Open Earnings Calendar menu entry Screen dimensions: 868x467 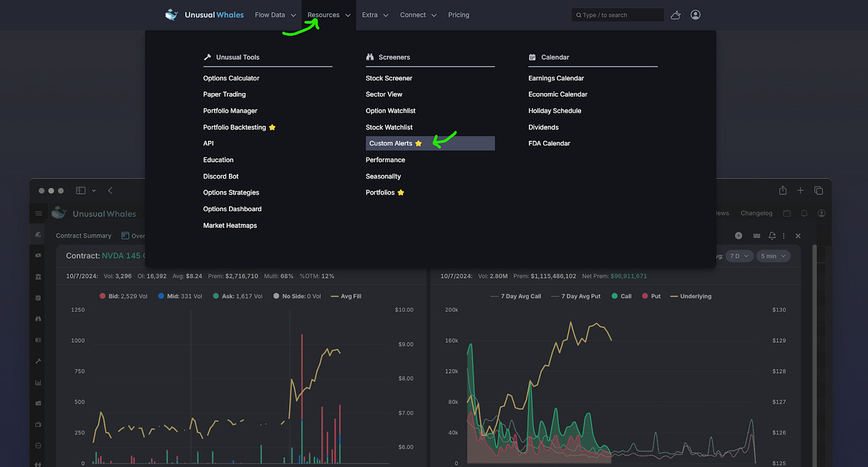coord(556,78)
